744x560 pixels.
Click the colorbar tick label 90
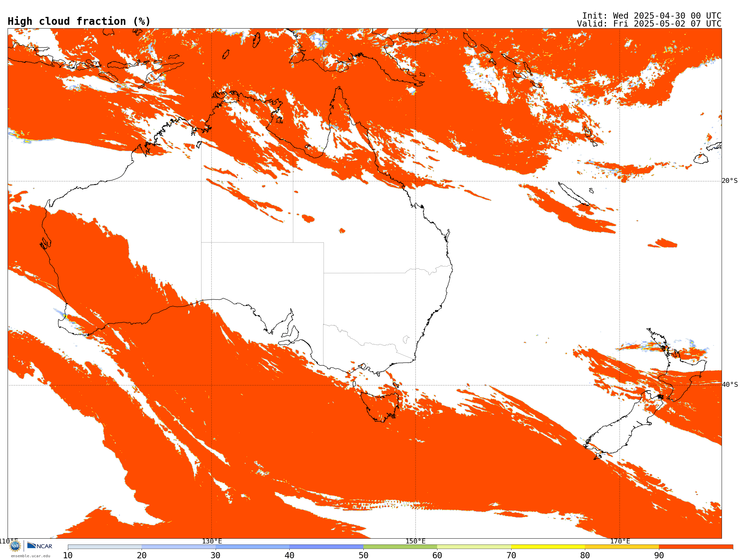coord(659,556)
